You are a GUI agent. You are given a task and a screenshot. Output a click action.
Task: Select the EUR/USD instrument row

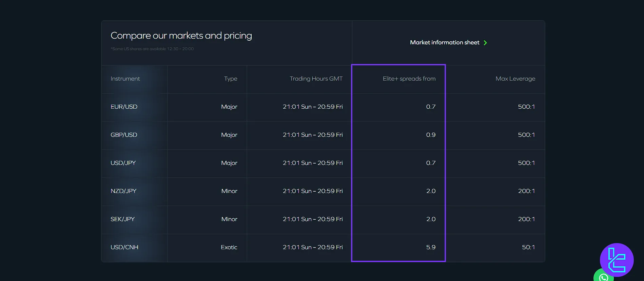coord(124,107)
